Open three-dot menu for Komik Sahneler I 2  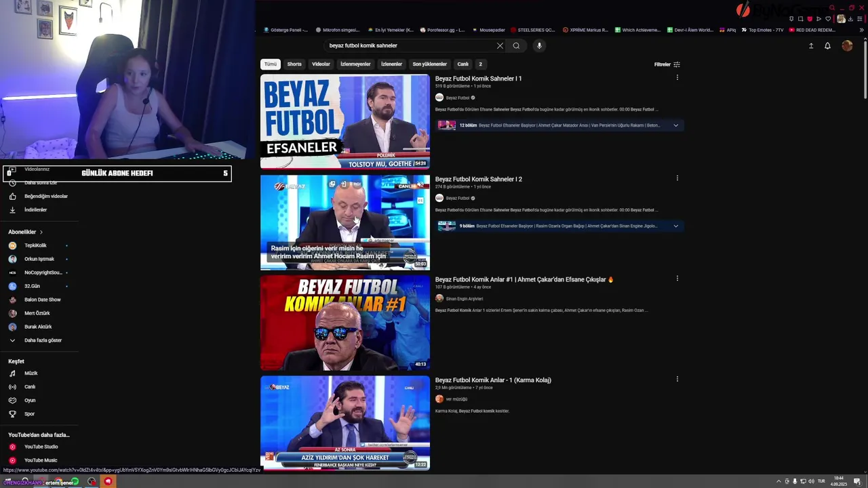677,178
